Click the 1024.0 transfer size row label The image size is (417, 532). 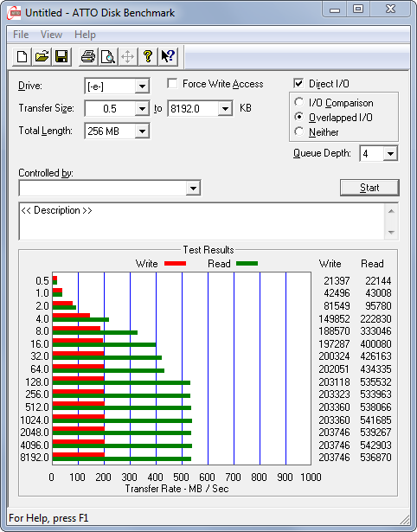coord(35,420)
